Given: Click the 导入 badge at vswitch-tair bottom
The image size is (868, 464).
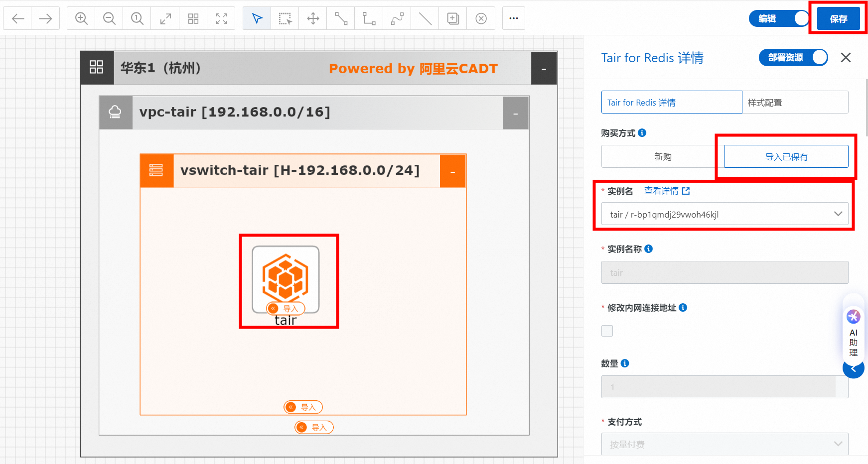Looking at the screenshot, I should point(303,407).
